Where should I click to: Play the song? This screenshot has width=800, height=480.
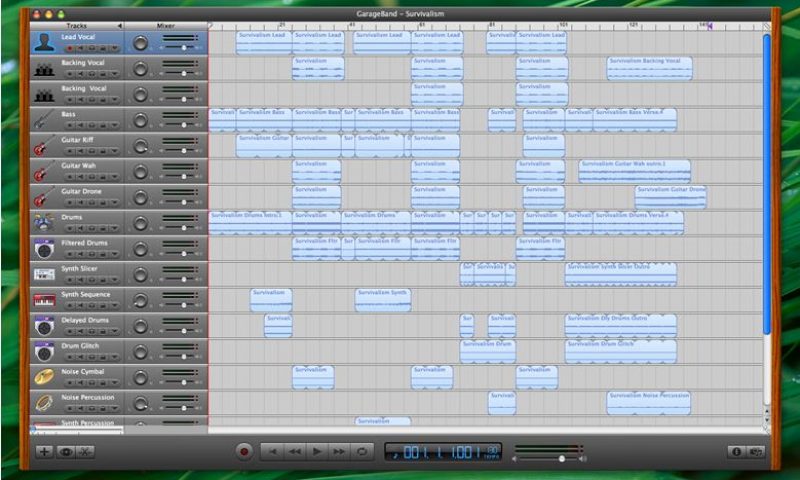317,451
